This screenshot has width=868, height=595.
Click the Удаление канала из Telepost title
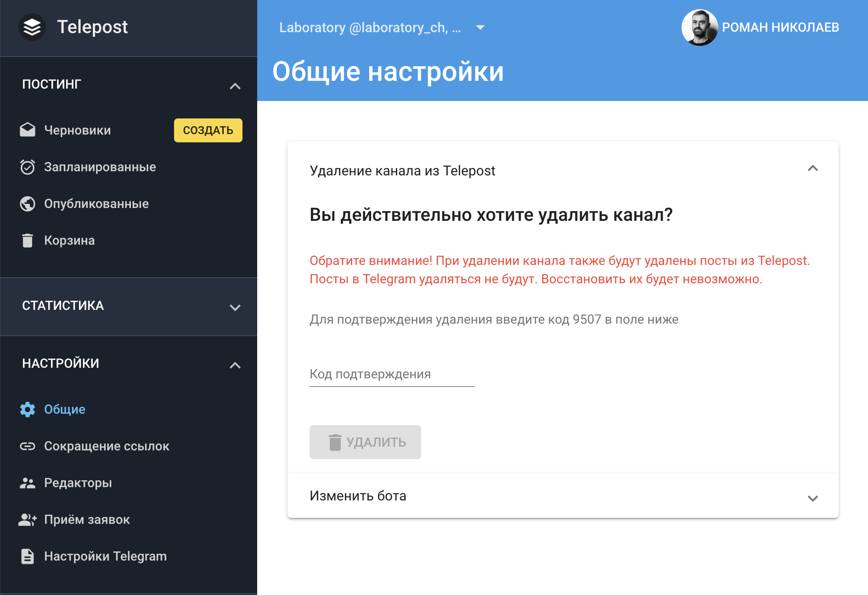[x=402, y=171]
